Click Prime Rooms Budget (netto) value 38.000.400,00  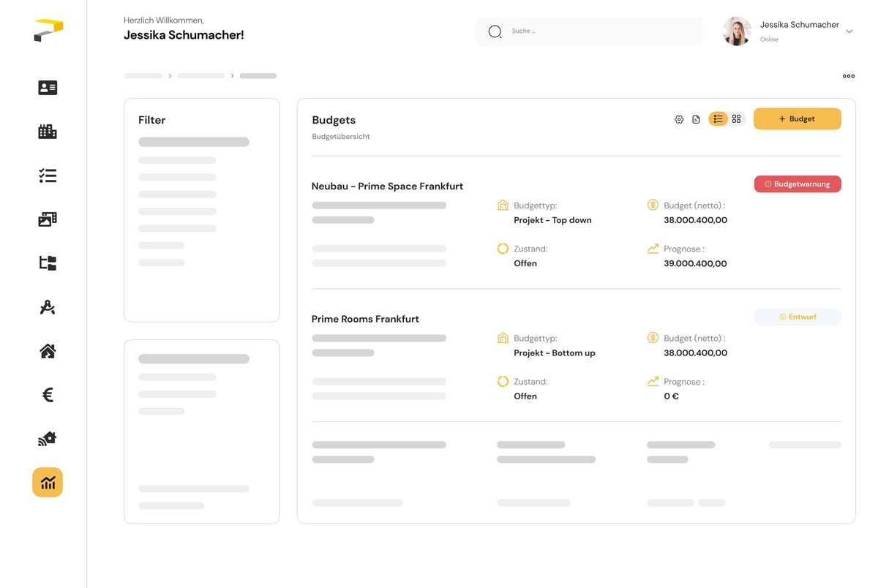695,353
